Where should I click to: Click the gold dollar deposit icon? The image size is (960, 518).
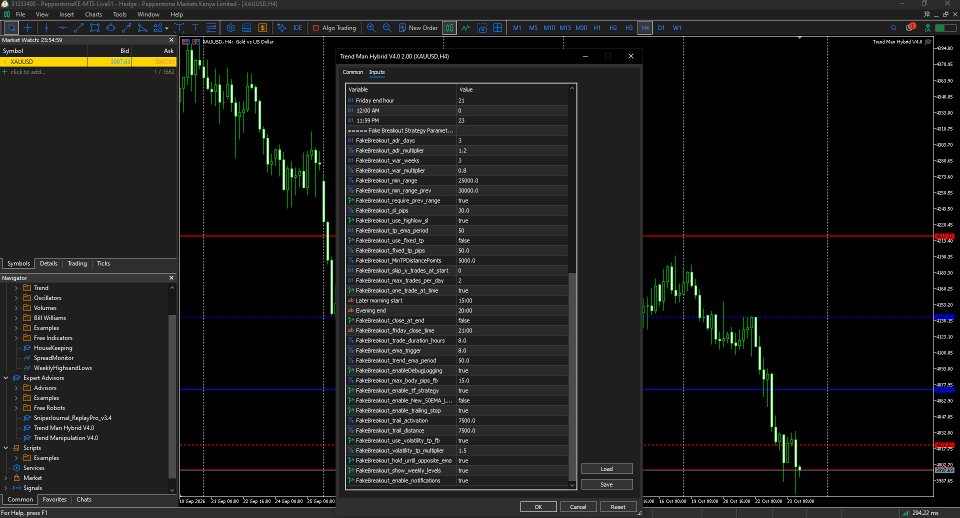[263, 28]
